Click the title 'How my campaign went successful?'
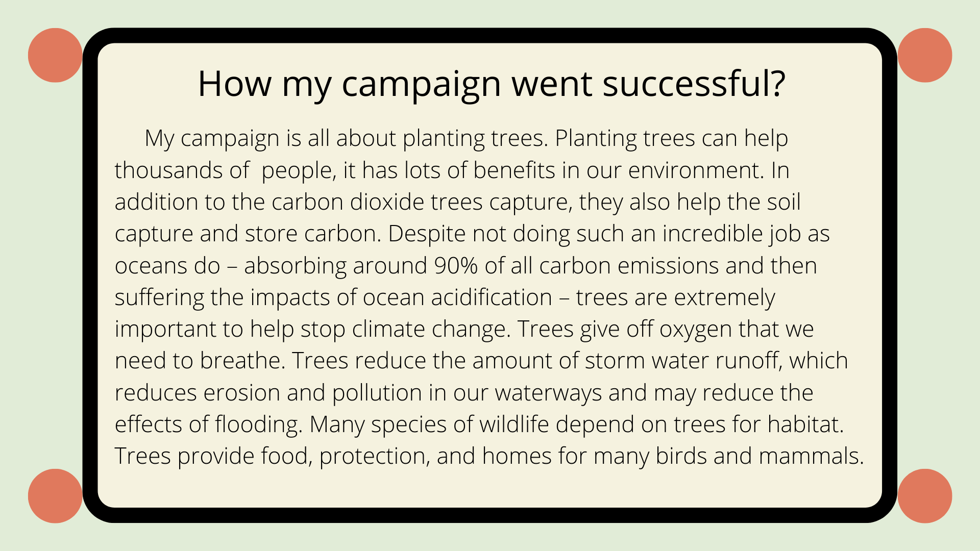Screen dimensions: 980x551 (490, 84)
